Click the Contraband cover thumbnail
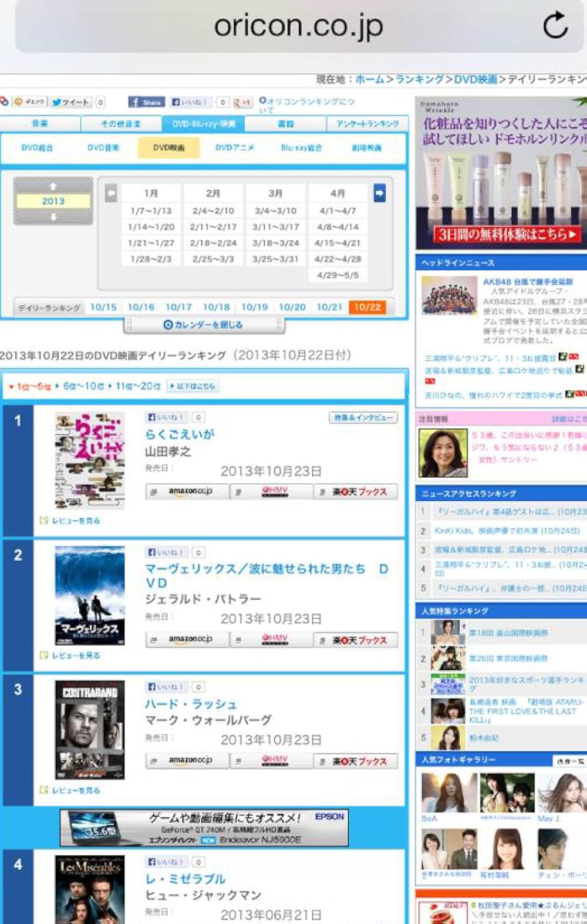 tap(90, 730)
